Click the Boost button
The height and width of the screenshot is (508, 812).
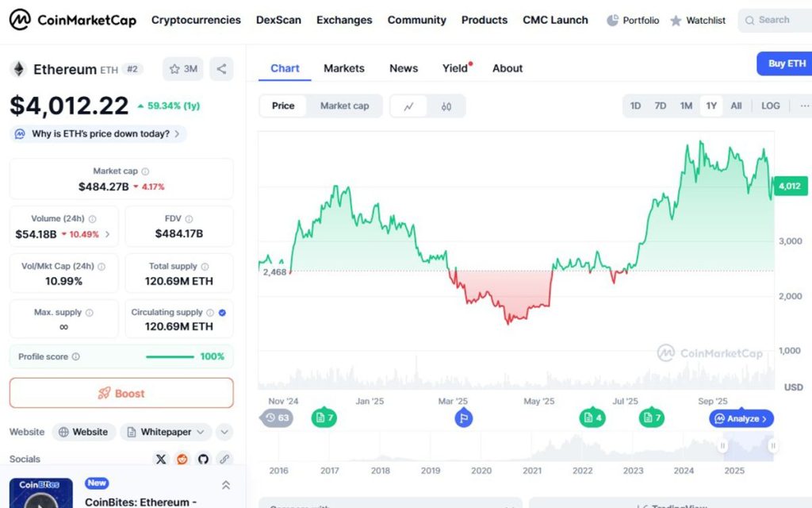pos(121,393)
